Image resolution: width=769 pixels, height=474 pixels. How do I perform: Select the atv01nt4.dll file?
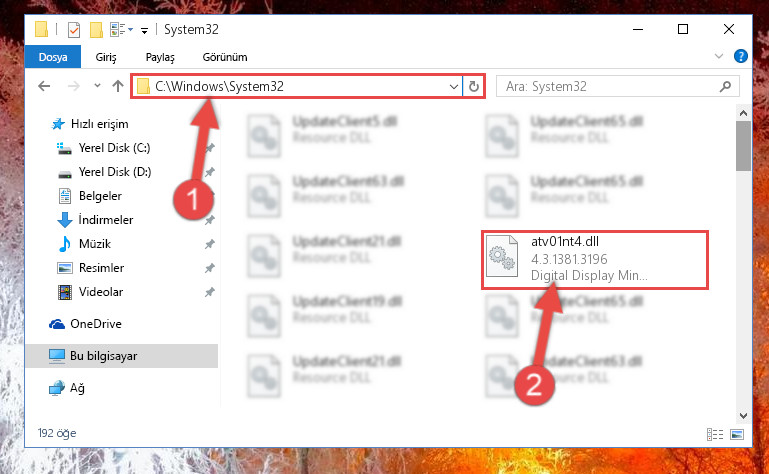tap(594, 259)
